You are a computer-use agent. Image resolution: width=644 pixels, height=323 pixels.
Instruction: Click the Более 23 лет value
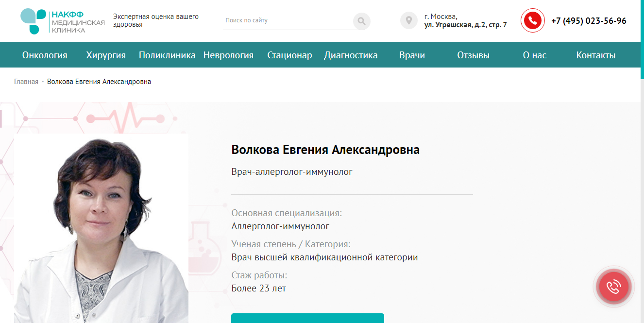pyautogui.click(x=259, y=289)
